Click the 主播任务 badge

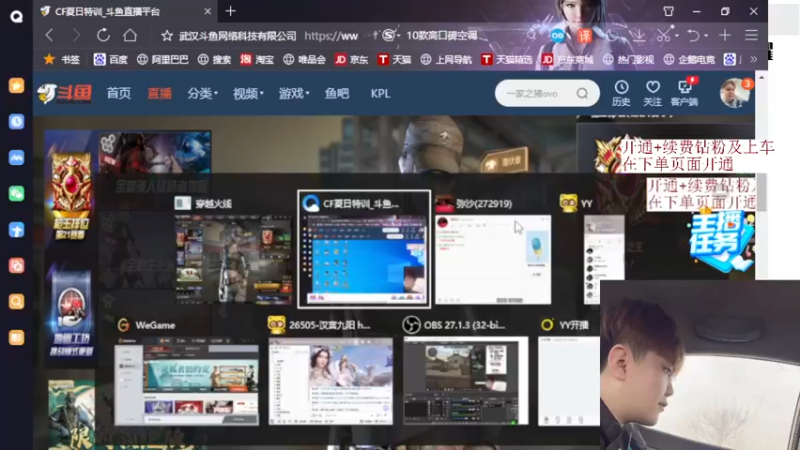(720, 242)
